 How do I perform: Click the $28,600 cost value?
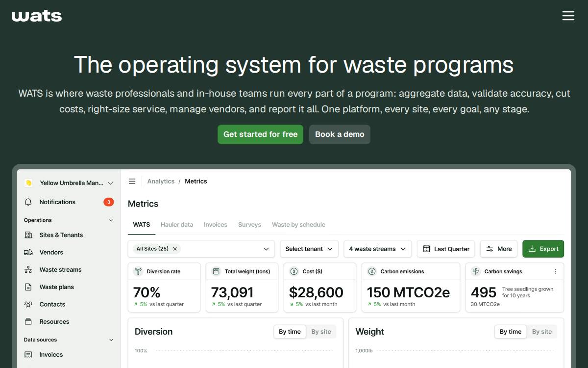click(316, 292)
